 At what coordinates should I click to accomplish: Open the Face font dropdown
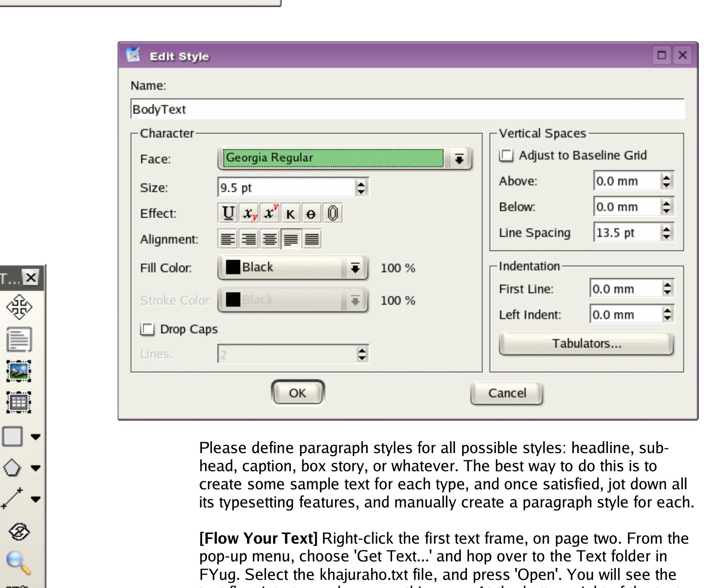(459, 159)
